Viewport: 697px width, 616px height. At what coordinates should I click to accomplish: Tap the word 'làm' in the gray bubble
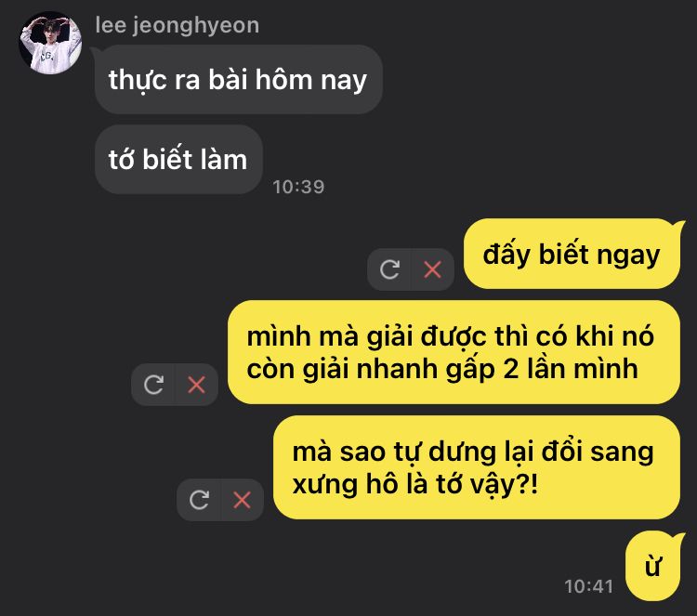[223, 159]
